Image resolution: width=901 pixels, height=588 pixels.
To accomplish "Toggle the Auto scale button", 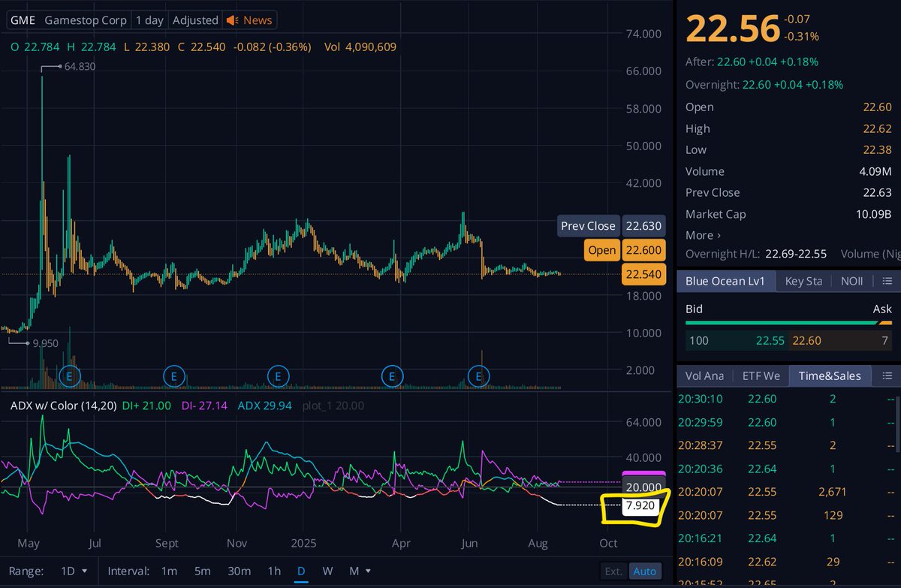I will coord(644,571).
